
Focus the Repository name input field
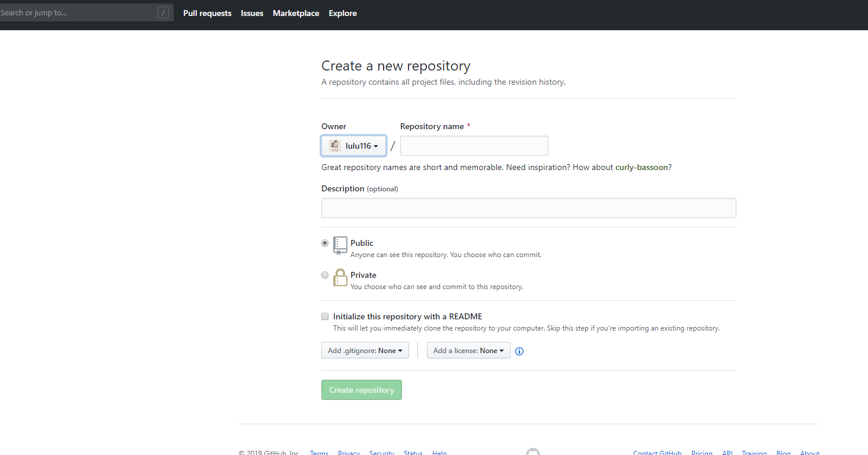(474, 146)
